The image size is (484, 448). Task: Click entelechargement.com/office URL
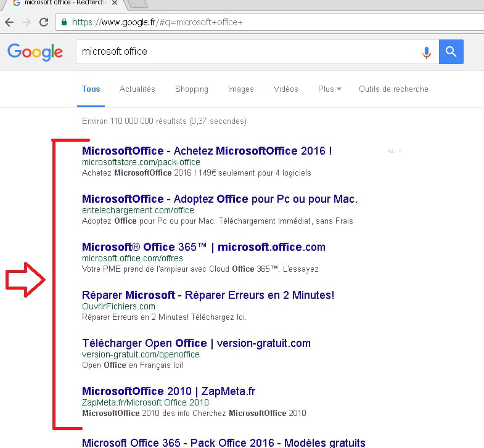137,210
